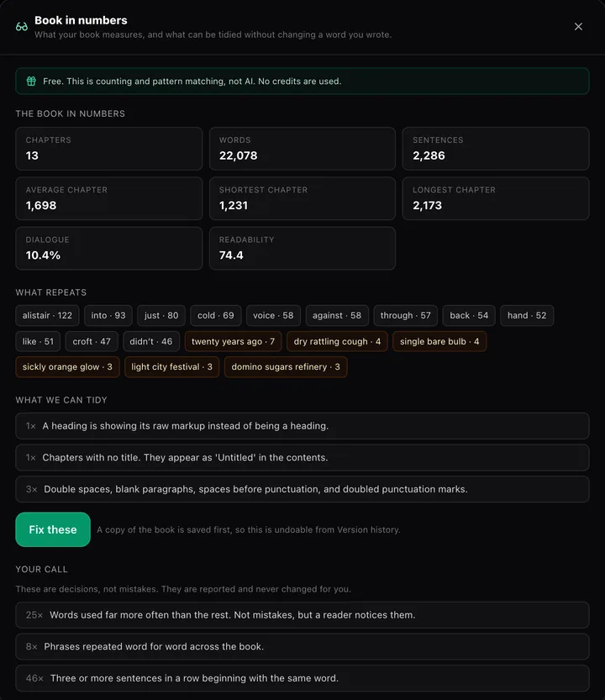Open the 'Chapters with no title' item
605x700 pixels.
pyautogui.click(x=302, y=458)
